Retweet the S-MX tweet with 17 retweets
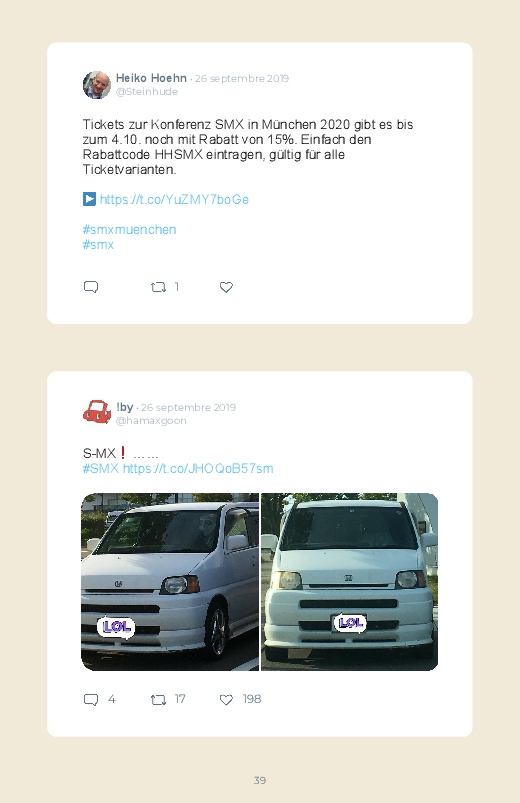 (158, 700)
